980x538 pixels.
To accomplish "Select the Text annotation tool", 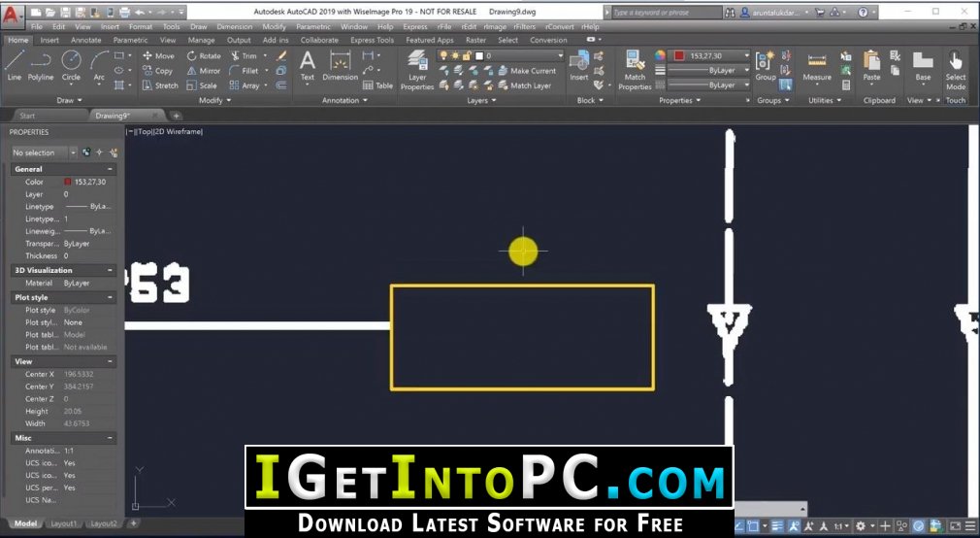I will coord(307,66).
